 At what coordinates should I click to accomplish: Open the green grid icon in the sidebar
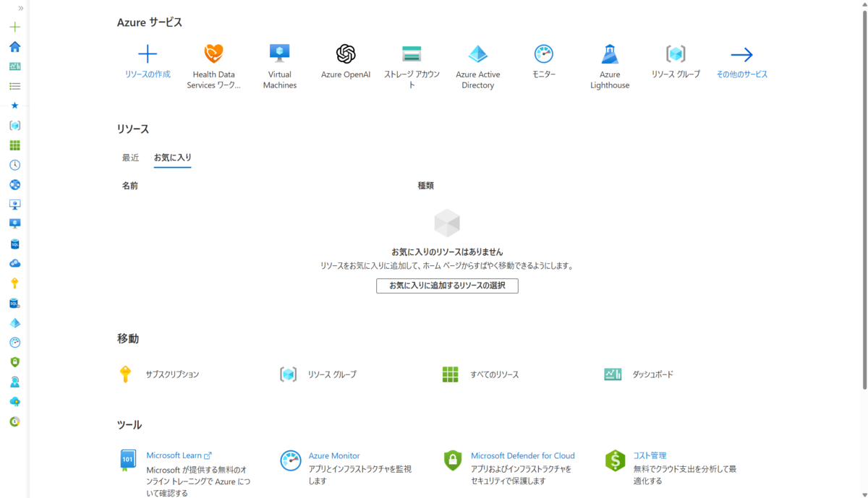pyautogui.click(x=14, y=145)
